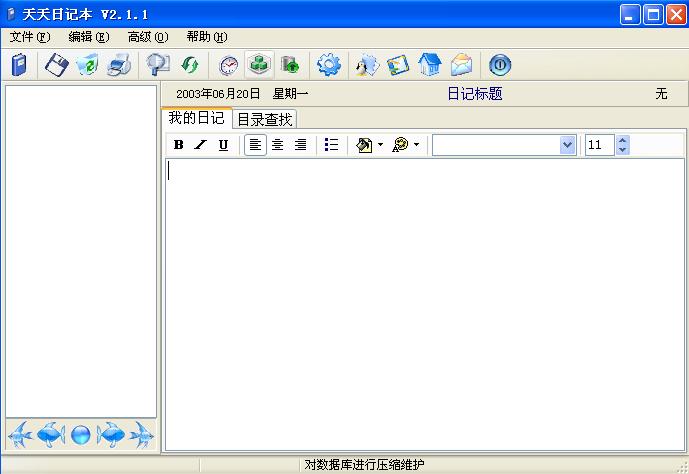The height and width of the screenshot is (474, 689).
Task: Click the blue gear settings icon
Action: 328,66
